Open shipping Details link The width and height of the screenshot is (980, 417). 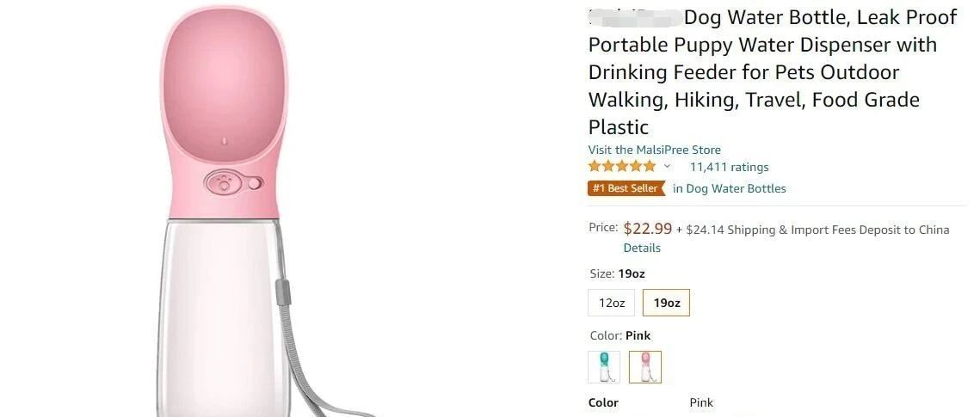click(x=642, y=248)
